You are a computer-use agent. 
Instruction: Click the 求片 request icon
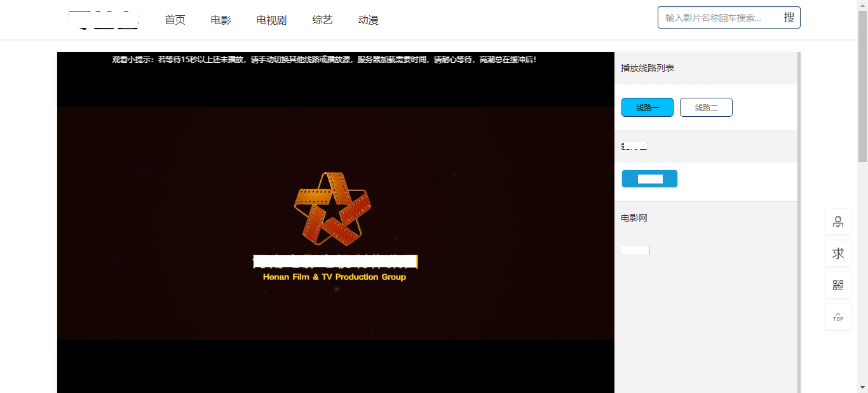pyautogui.click(x=837, y=253)
